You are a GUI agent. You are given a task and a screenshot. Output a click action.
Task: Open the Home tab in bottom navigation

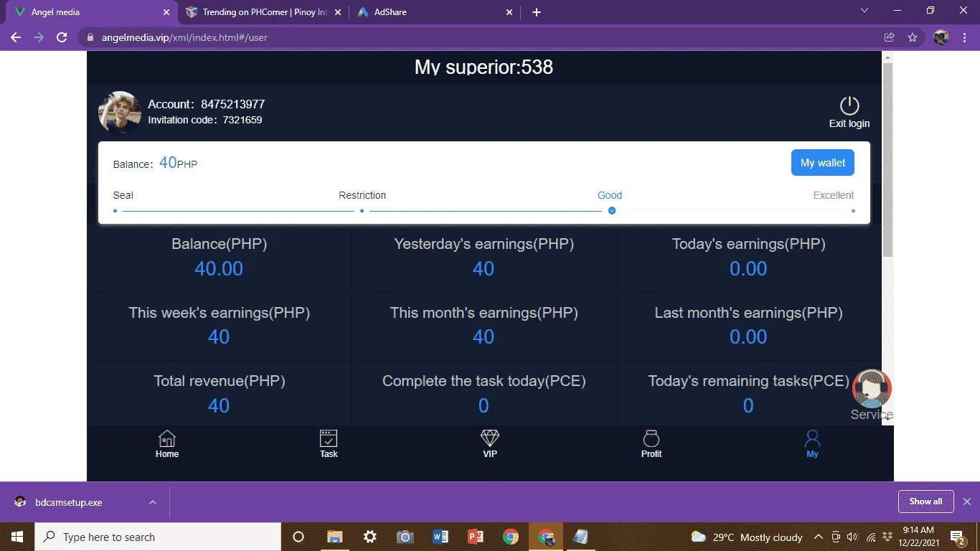[x=167, y=444]
